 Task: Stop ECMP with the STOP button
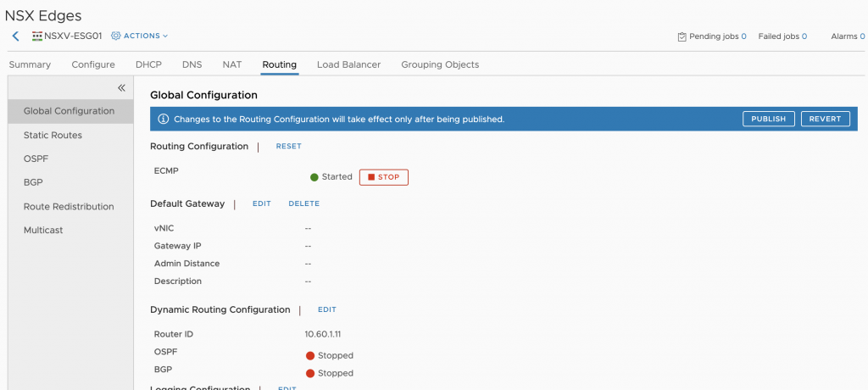pyautogui.click(x=384, y=177)
